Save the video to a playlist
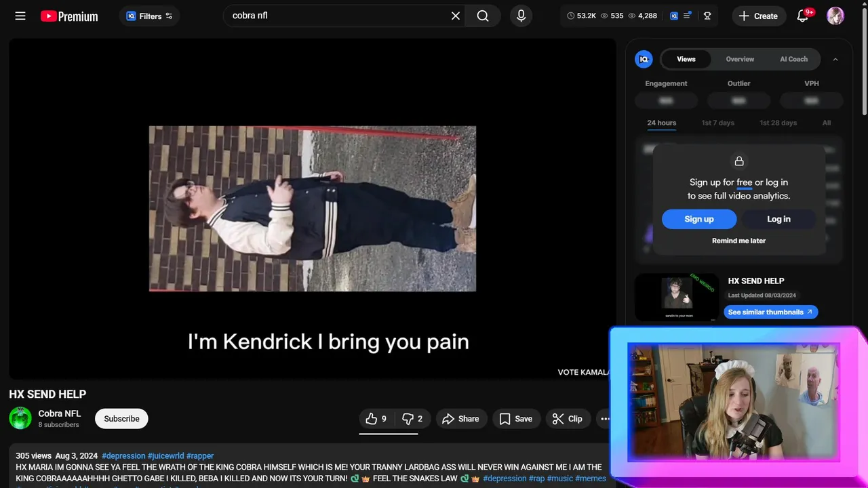The image size is (868, 488). pos(516,419)
